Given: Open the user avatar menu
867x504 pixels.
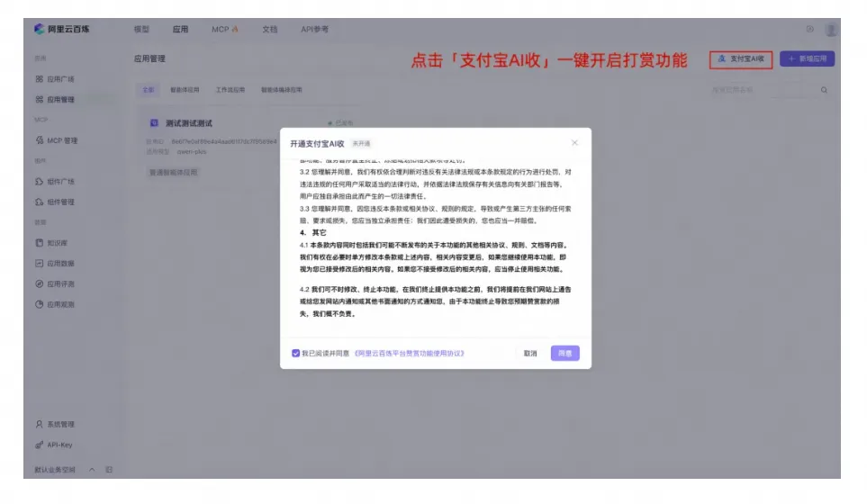Looking at the screenshot, I should (830, 30).
